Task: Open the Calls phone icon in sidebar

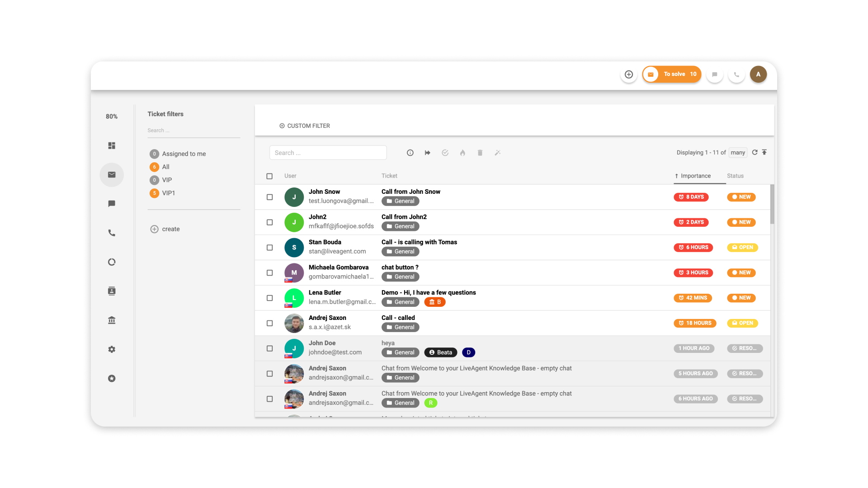Action: (112, 233)
